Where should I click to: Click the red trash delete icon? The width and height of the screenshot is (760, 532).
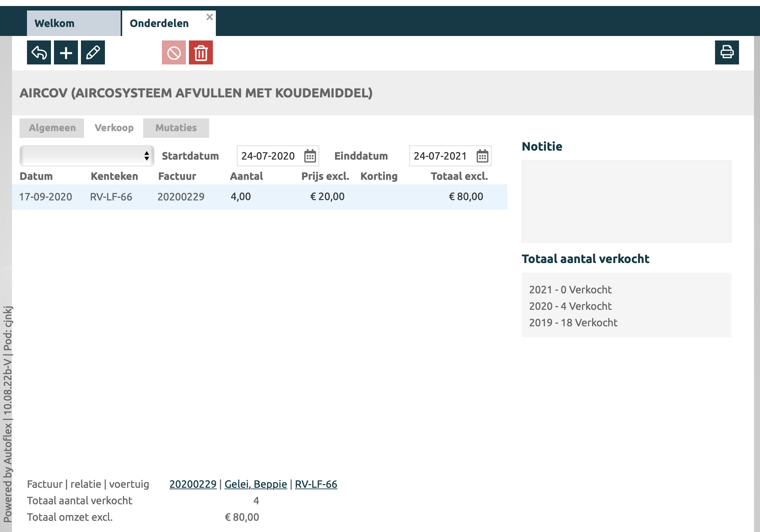201,52
